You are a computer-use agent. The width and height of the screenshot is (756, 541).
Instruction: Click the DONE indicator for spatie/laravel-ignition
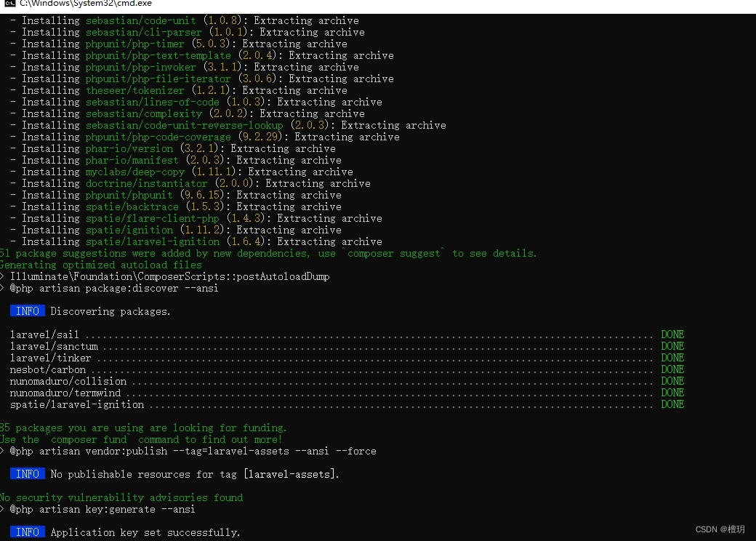coord(672,404)
